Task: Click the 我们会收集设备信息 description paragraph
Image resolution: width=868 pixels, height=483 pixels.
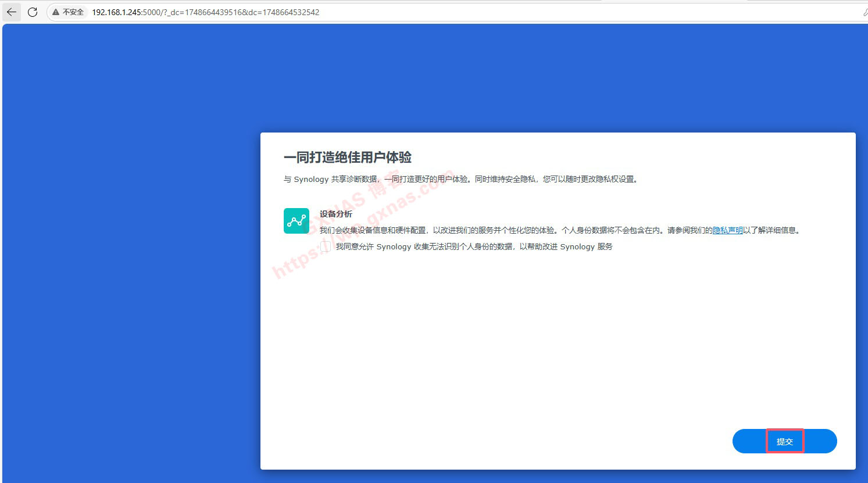Action: pyautogui.click(x=512, y=230)
